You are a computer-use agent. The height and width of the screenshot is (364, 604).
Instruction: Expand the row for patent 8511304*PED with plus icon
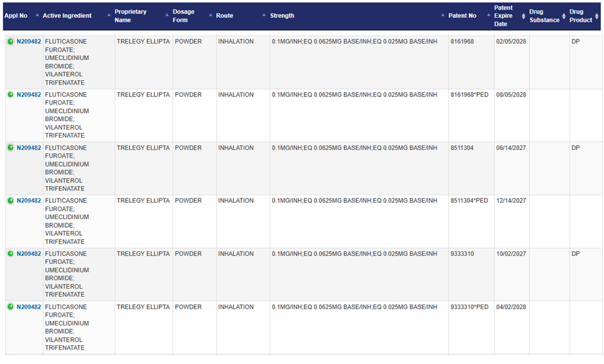tap(11, 200)
